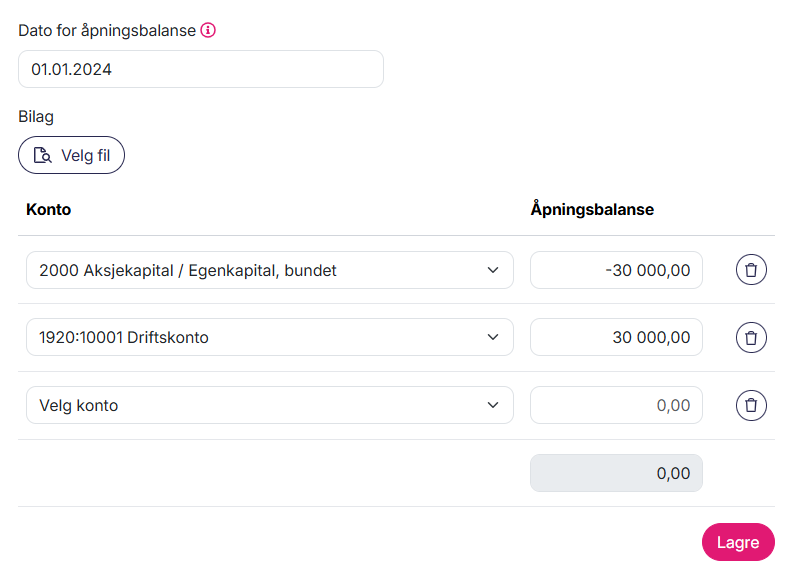Save with the Lagre button
This screenshot has width=807, height=581.
(738, 542)
